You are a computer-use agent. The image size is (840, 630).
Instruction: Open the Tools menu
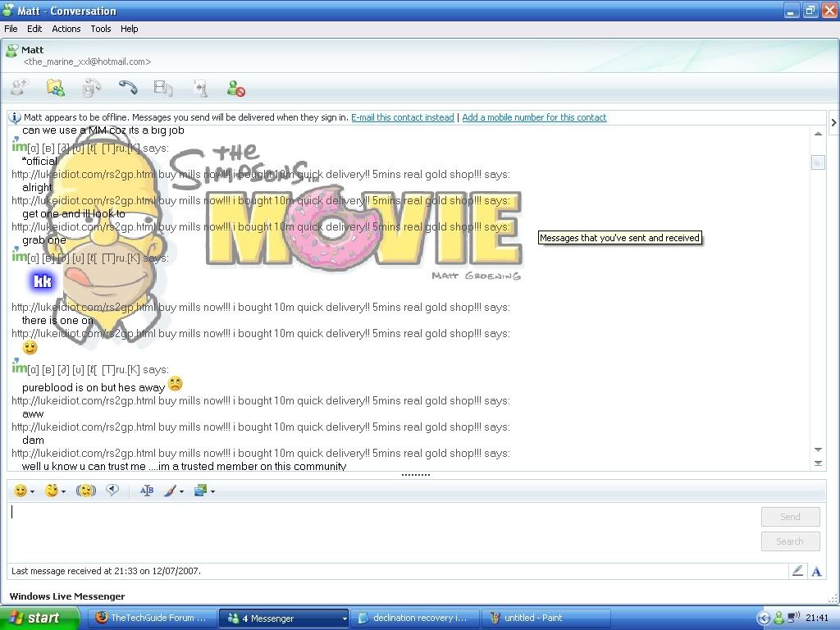(101, 29)
